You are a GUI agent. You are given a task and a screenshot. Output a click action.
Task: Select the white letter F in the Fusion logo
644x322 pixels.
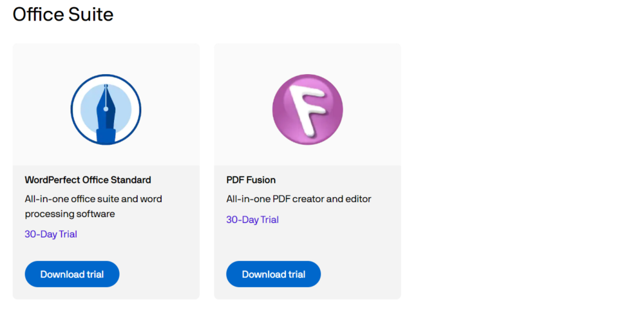307,110
